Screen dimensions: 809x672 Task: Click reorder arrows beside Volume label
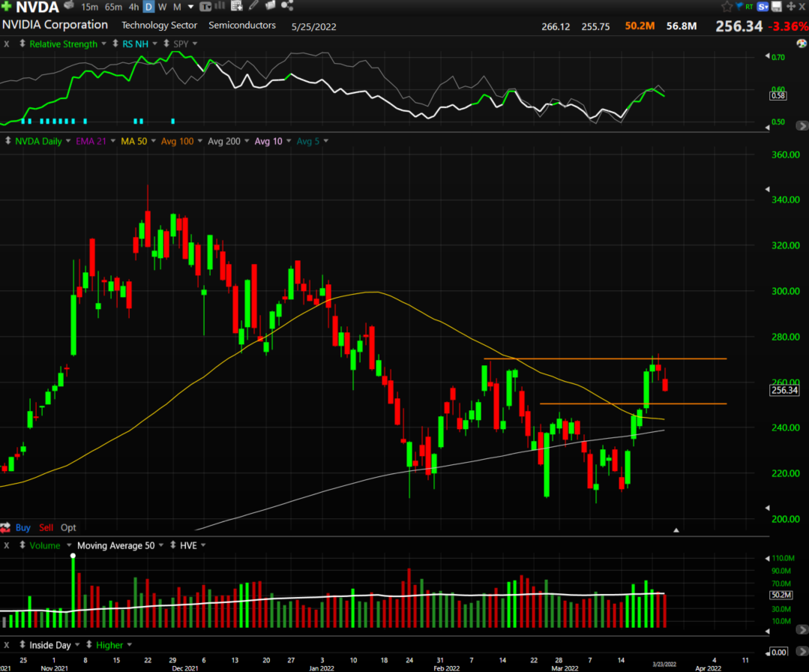pos(22,545)
